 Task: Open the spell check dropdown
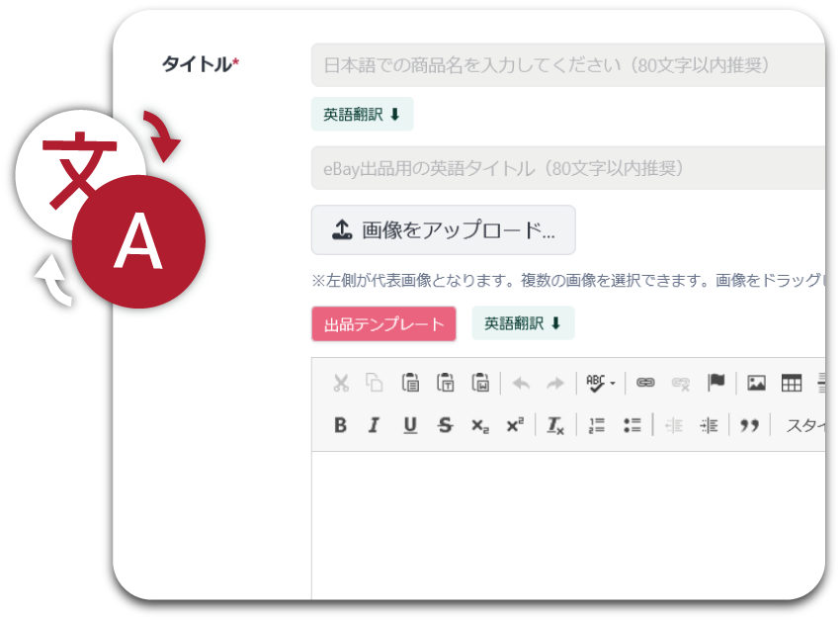(x=600, y=383)
